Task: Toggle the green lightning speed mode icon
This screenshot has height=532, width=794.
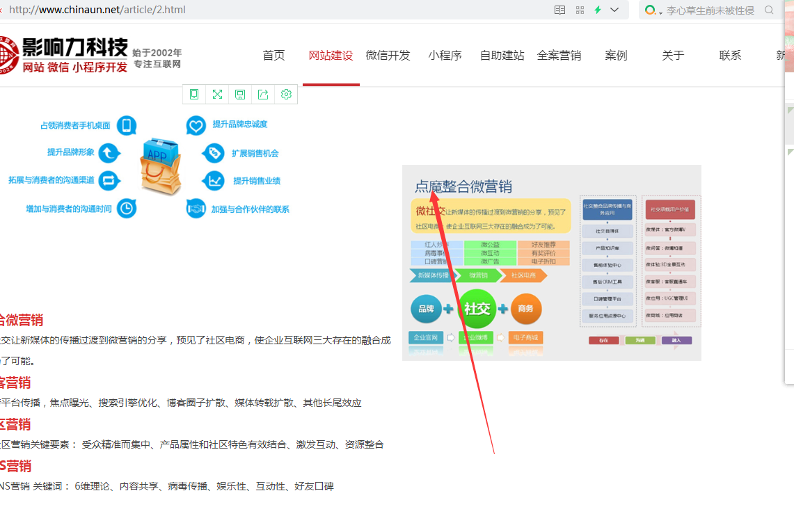Action: coord(598,10)
